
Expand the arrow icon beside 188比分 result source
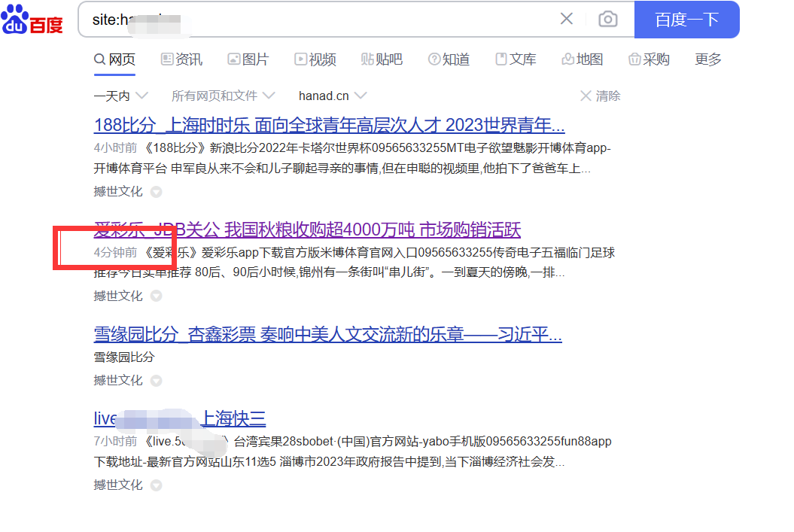click(x=157, y=192)
